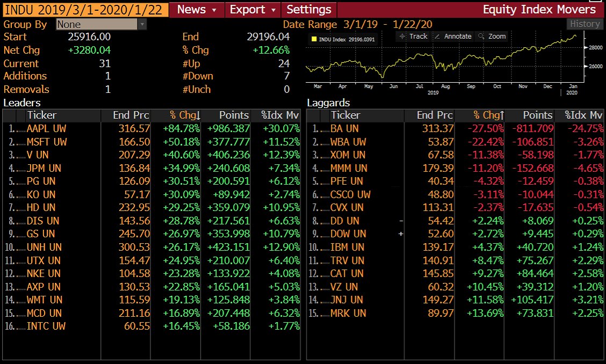Viewport: 606px width, 364px height.
Task: Select the BA UN ticker in Laggards
Action: coord(344,129)
